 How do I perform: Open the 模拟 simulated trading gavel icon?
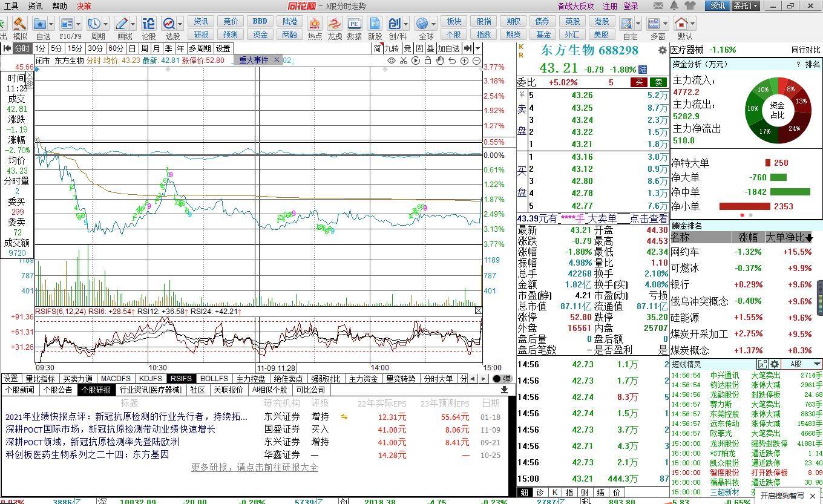click(20, 24)
